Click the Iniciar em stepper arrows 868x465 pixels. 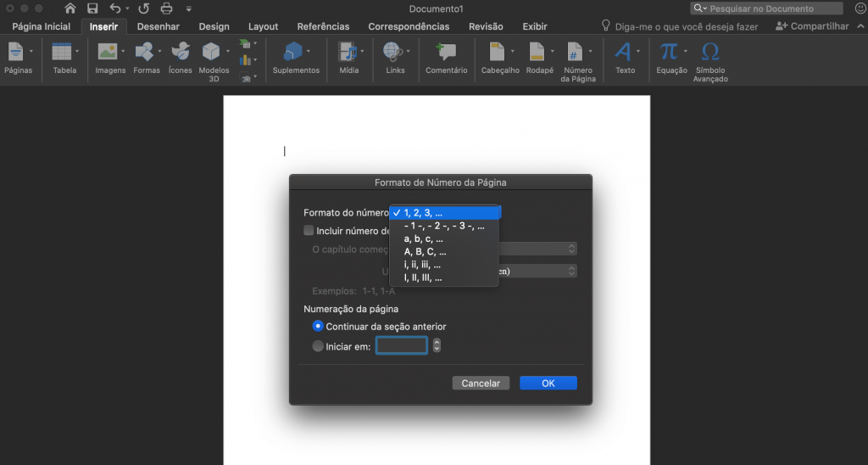[437, 345]
